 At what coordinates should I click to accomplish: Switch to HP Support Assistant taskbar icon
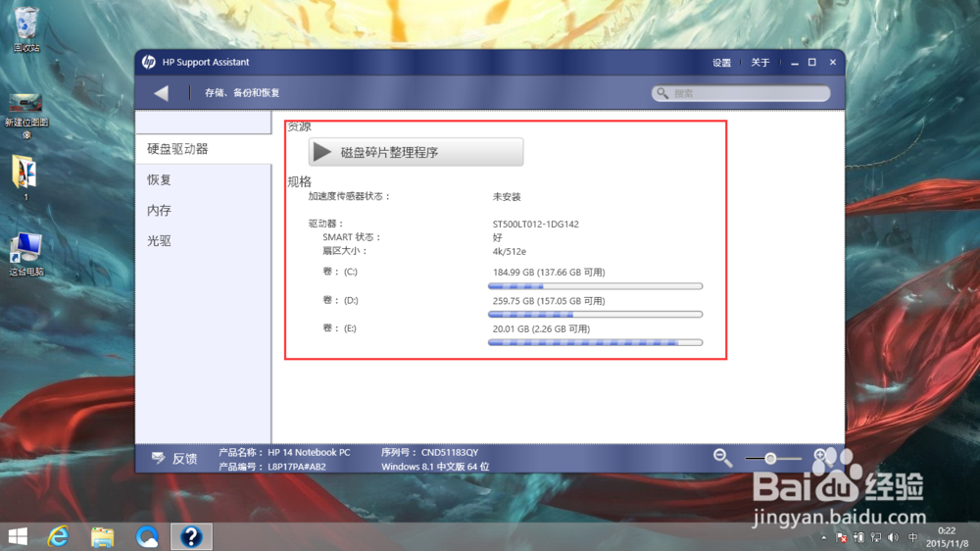point(191,536)
